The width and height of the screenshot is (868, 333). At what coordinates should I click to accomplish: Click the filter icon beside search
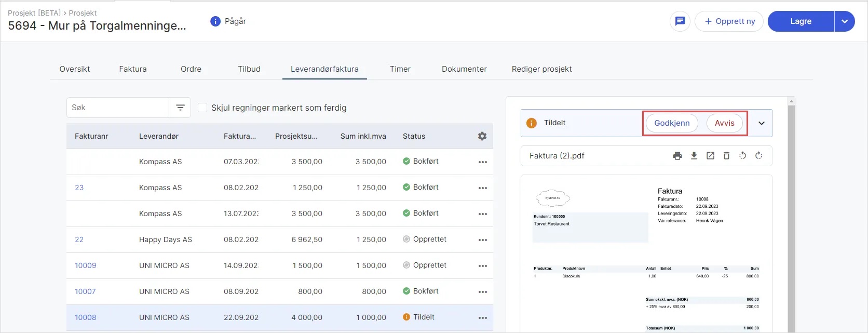pos(180,108)
